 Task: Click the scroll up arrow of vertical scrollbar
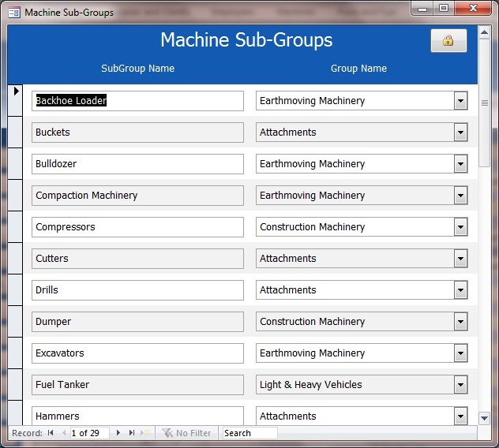coord(484,32)
